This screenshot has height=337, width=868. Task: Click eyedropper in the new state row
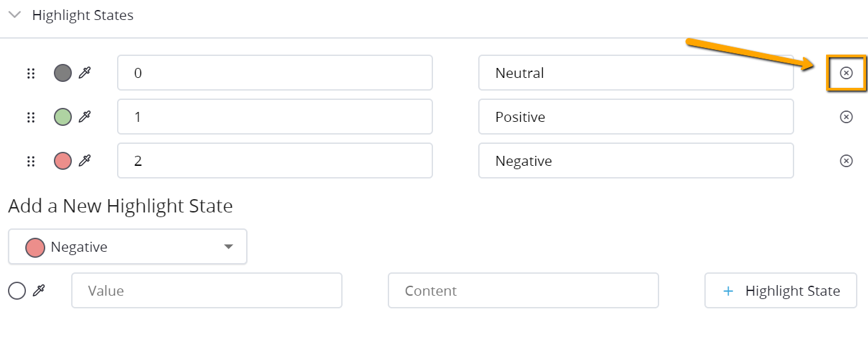39,291
